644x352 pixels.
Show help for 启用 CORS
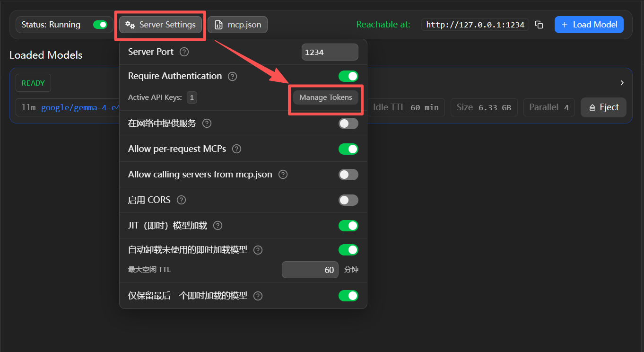pyautogui.click(x=181, y=200)
